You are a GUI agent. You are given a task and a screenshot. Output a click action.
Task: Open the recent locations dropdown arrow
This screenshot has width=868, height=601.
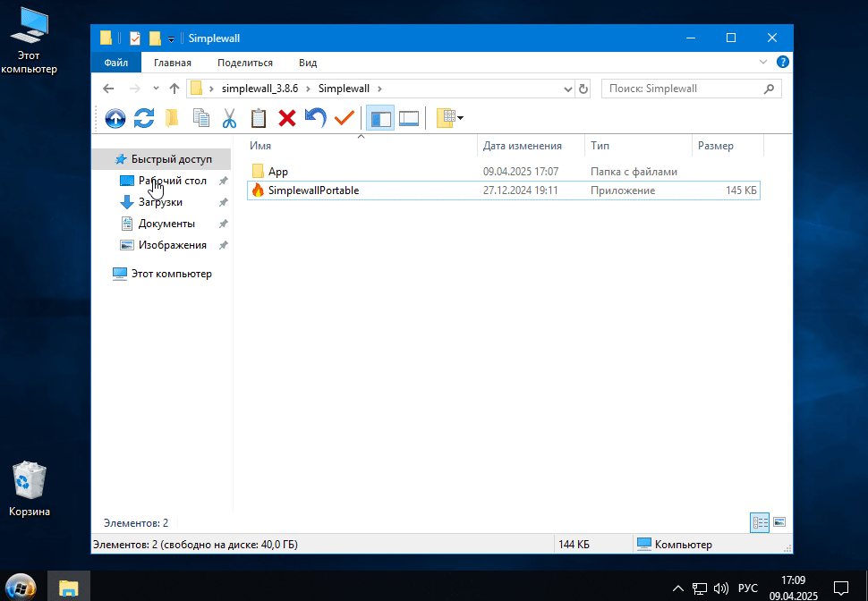click(x=156, y=89)
